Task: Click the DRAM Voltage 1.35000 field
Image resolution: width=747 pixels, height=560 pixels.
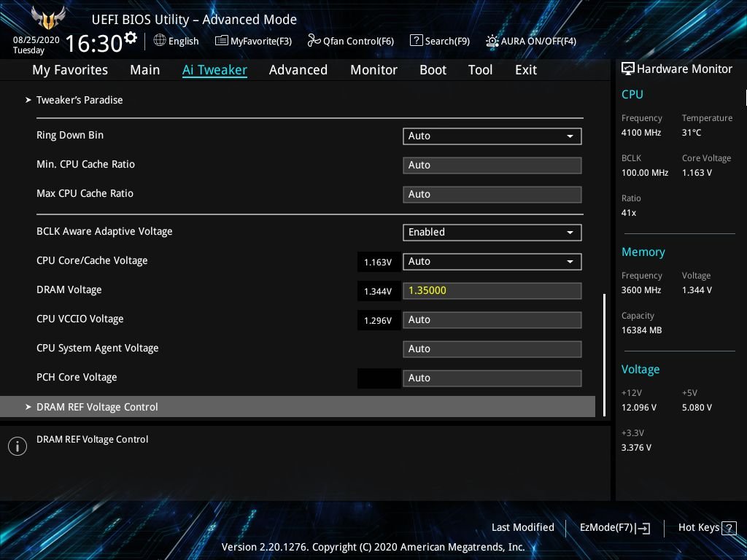Action: (x=492, y=290)
